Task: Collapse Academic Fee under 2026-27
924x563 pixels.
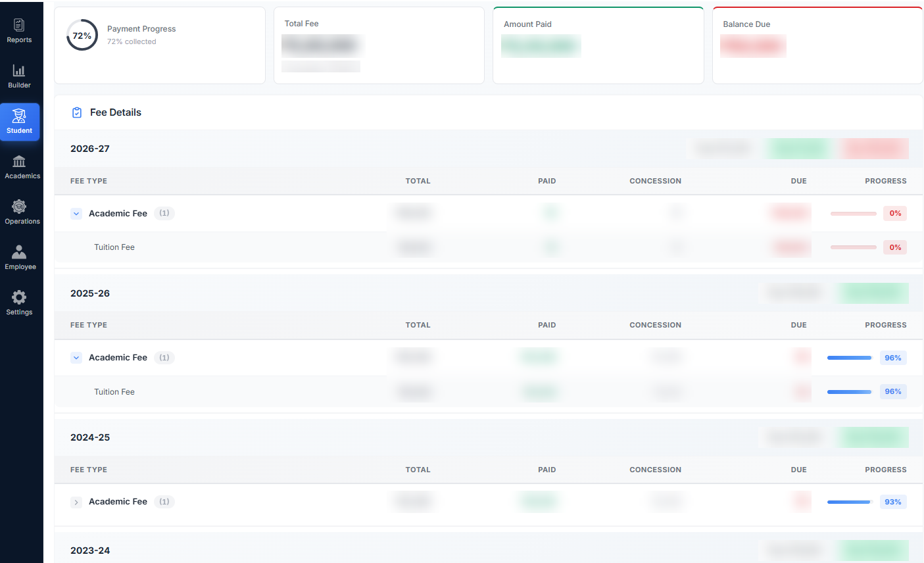Action: click(76, 214)
